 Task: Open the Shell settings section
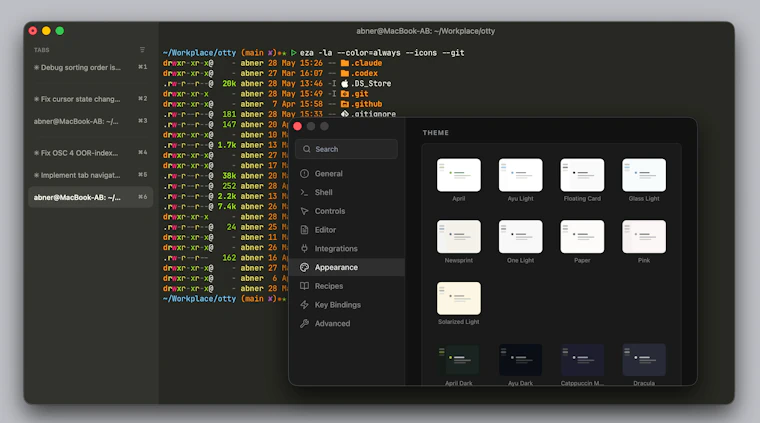tap(347, 192)
